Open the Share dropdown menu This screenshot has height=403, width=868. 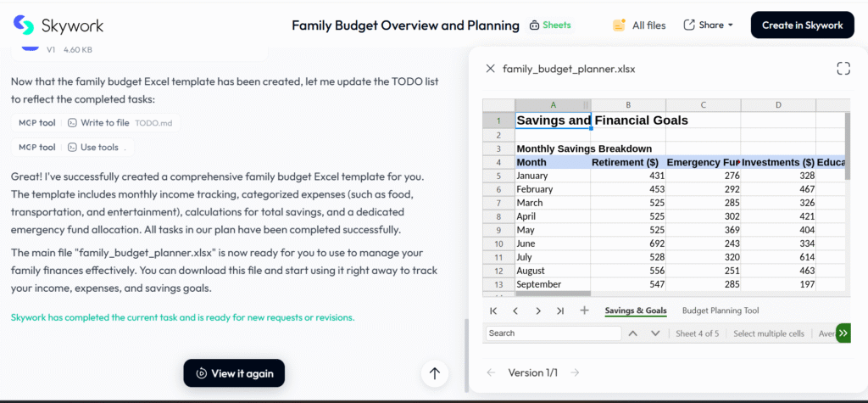point(709,25)
